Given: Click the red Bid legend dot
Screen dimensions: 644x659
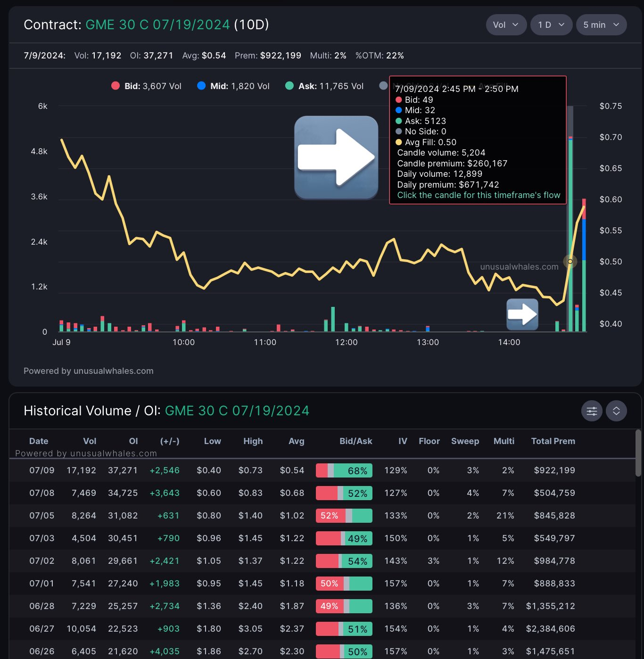Looking at the screenshot, I should [116, 86].
